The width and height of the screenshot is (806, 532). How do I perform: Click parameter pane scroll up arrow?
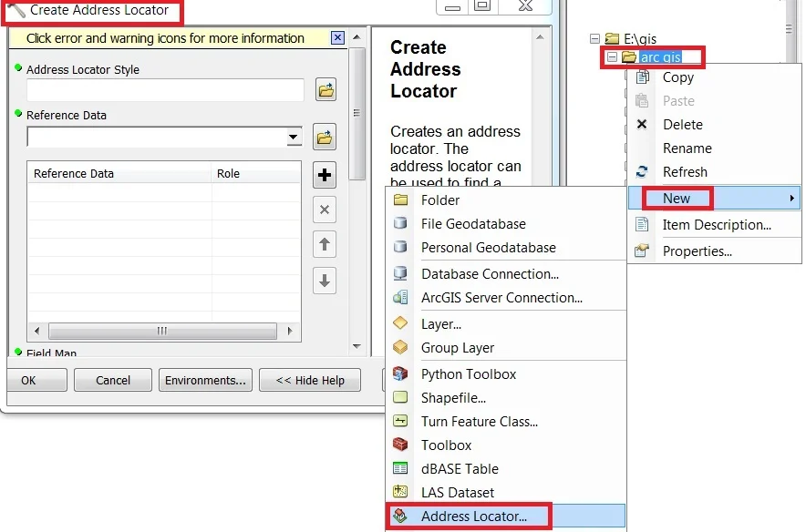[356, 37]
